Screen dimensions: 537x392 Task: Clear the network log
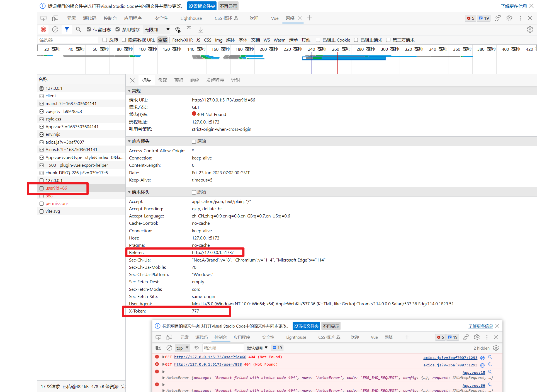point(55,30)
